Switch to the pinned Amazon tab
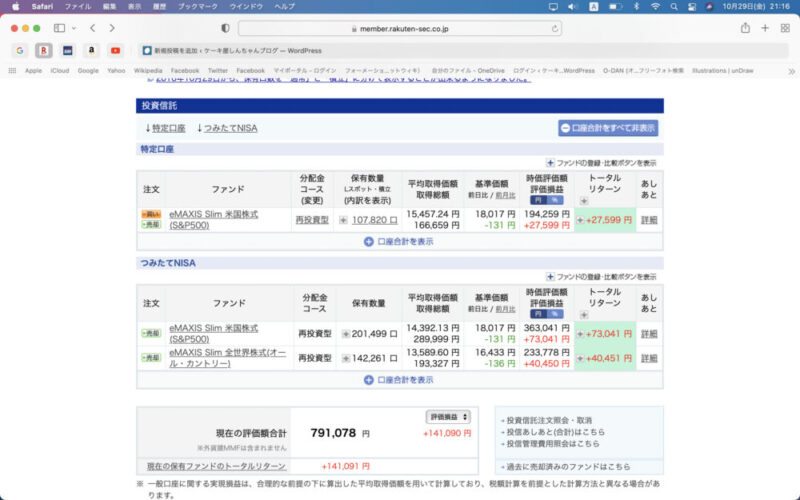 pyautogui.click(x=91, y=51)
